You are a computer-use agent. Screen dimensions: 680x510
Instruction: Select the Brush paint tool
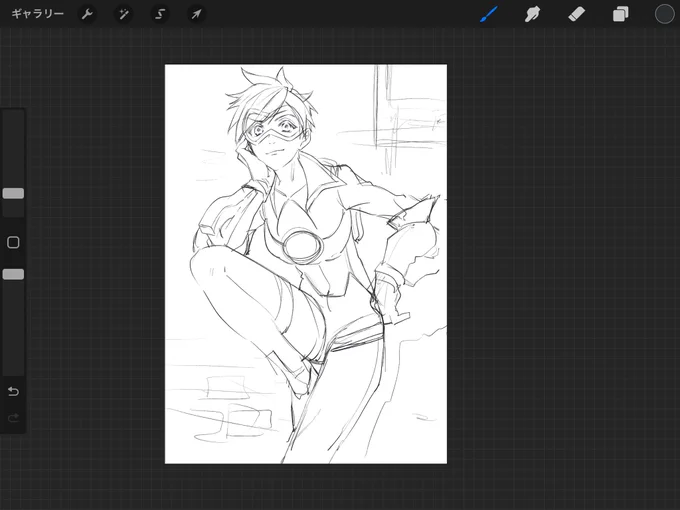(489, 14)
